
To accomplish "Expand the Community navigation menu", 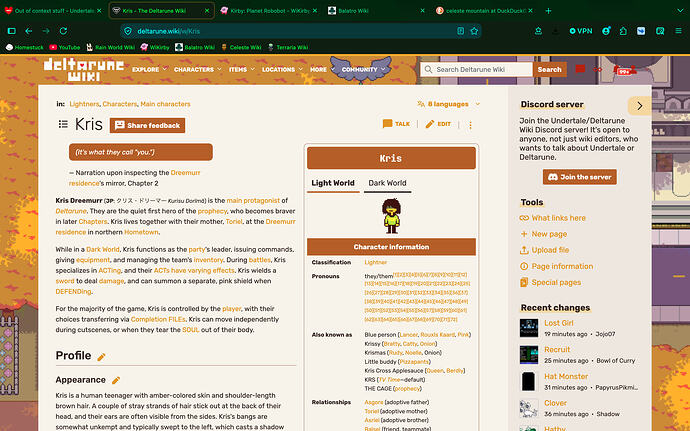I will tap(363, 70).
